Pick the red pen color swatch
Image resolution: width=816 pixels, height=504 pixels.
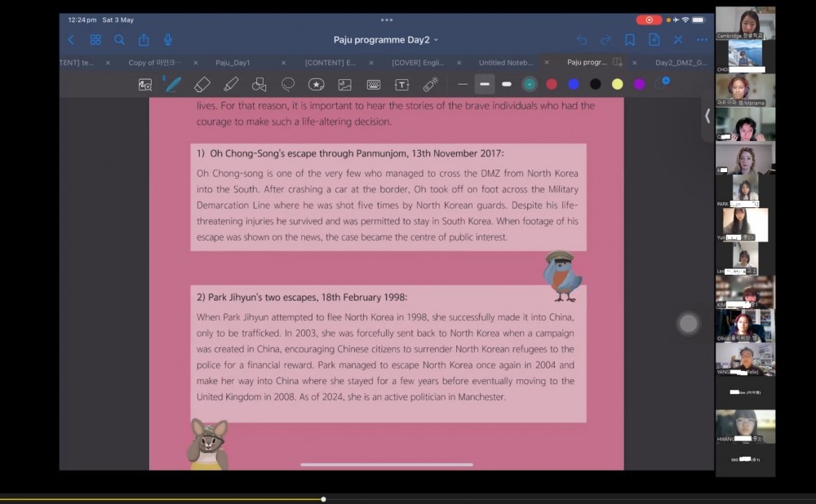click(552, 84)
